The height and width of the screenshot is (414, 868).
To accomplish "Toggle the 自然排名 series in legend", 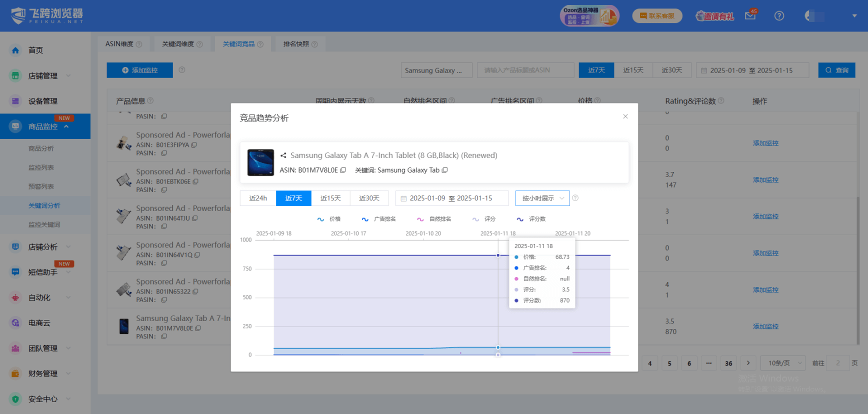I will point(434,219).
